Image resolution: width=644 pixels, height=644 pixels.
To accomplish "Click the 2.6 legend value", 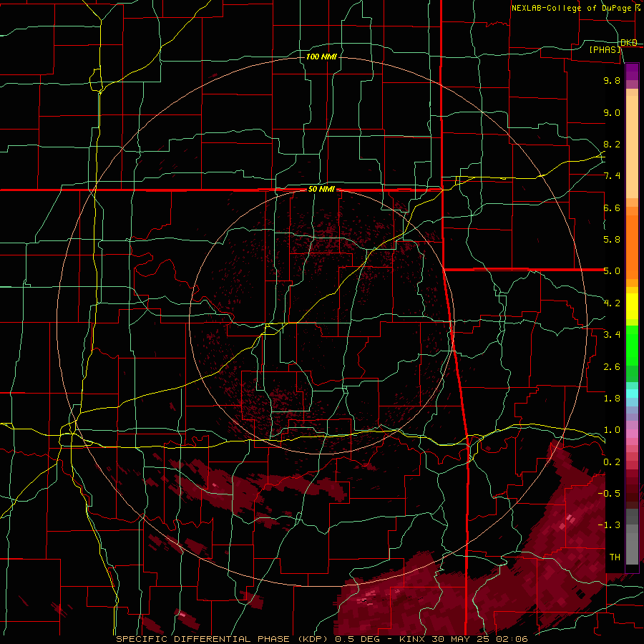I will 612,367.
